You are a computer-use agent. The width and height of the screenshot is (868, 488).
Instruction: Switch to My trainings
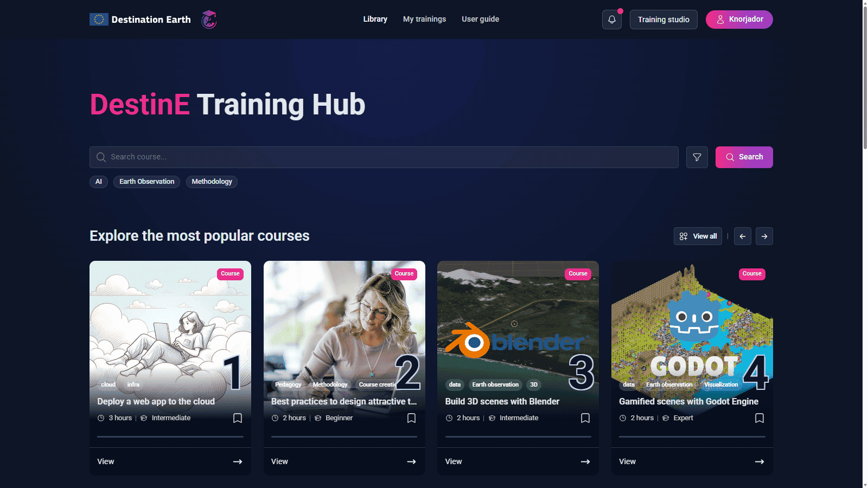[x=424, y=19]
